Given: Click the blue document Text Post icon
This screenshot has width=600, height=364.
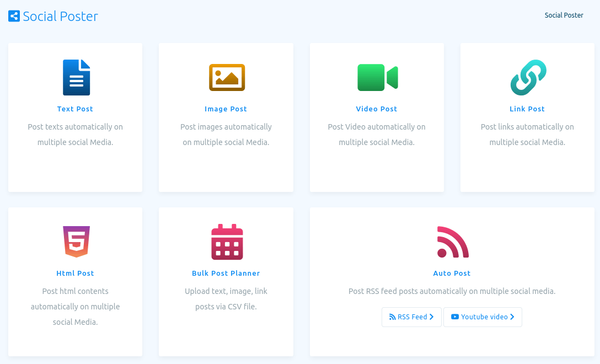Looking at the screenshot, I should pyautogui.click(x=76, y=78).
